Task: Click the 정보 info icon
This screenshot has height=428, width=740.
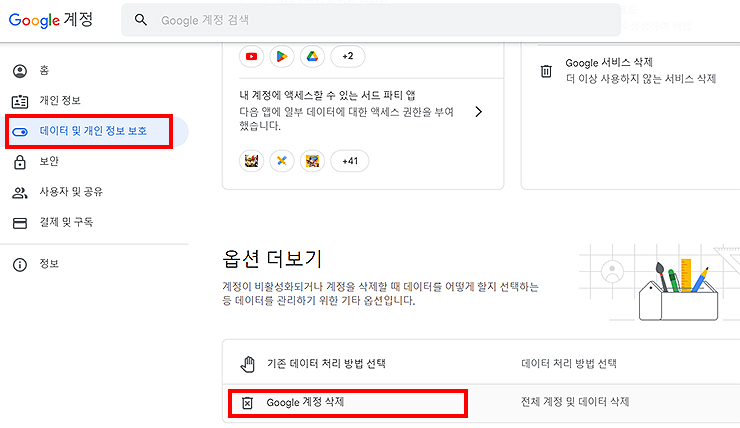Action: coord(20,265)
